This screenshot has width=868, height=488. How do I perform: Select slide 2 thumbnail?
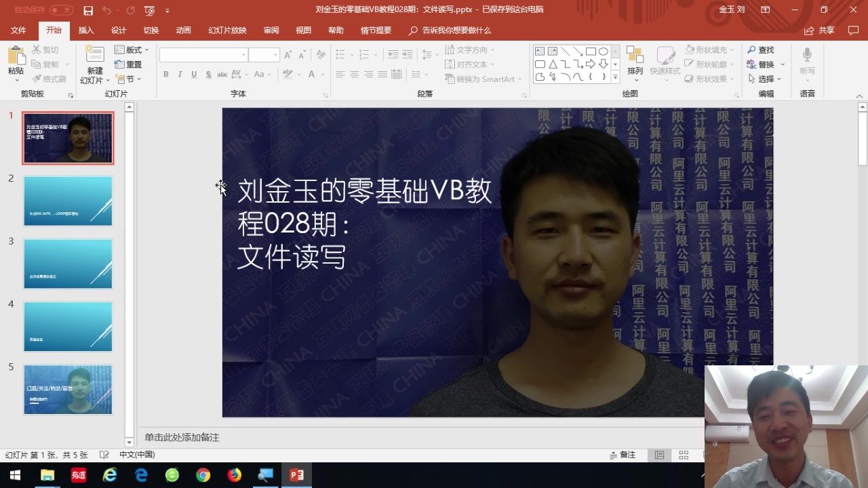[68, 201]
